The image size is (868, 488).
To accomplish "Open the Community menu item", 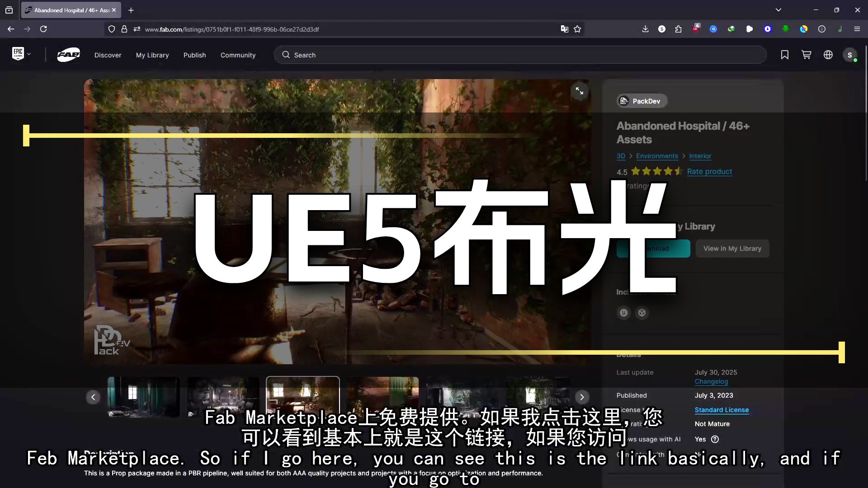I will (x=238, y=55).
